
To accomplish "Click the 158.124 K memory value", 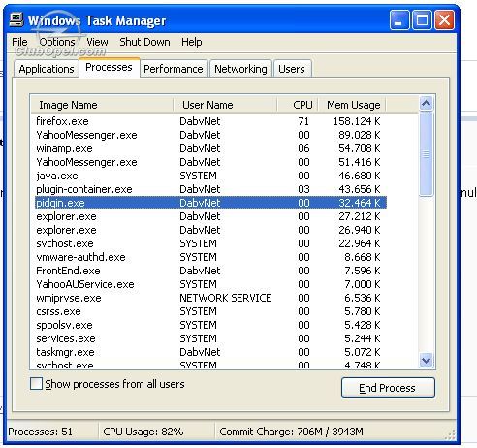I will pos(357,121).
